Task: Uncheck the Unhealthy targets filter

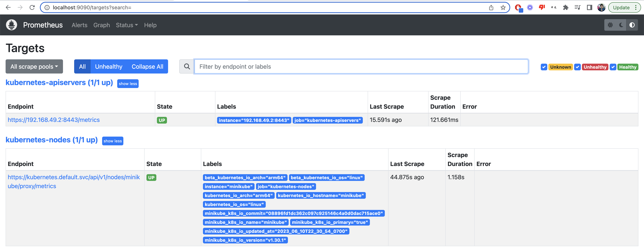Action: (578, 67)
